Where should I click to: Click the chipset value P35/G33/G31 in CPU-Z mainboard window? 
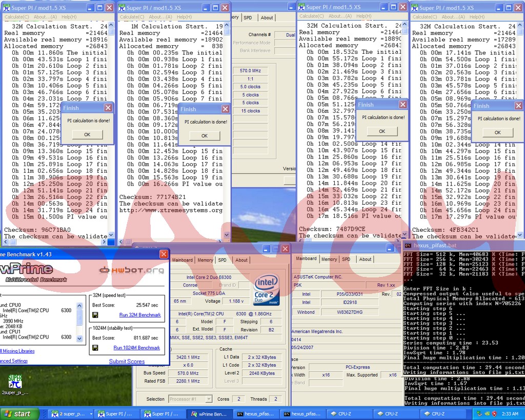coord(350,294)
